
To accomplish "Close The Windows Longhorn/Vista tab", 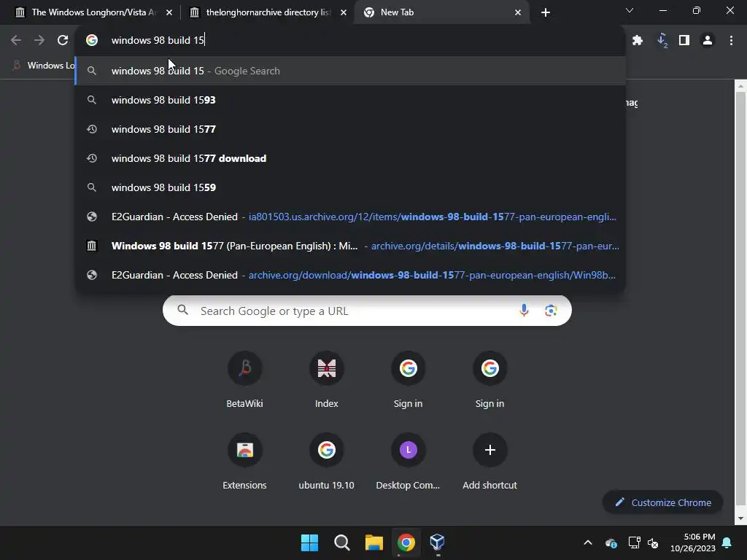I will pos(169,12).
